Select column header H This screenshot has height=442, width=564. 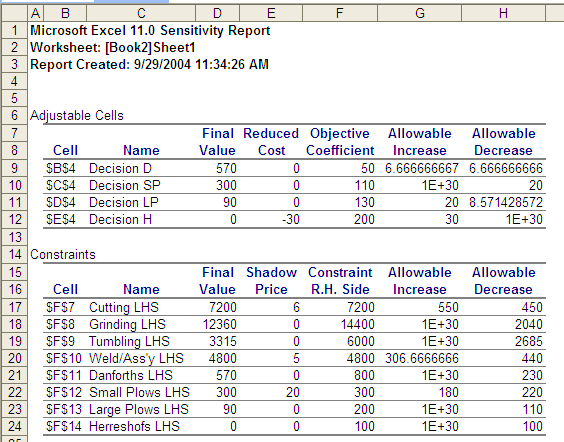click(503, 13)
